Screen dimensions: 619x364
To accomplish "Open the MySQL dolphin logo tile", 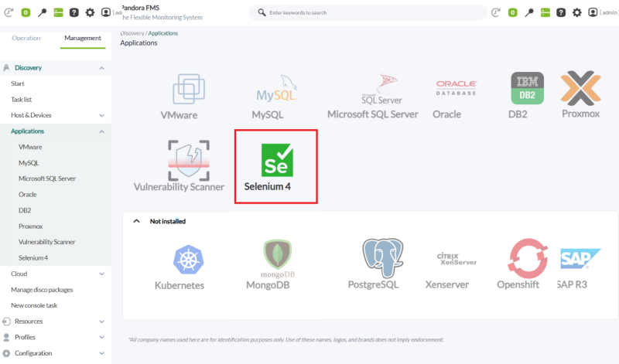I will [277, 88].
